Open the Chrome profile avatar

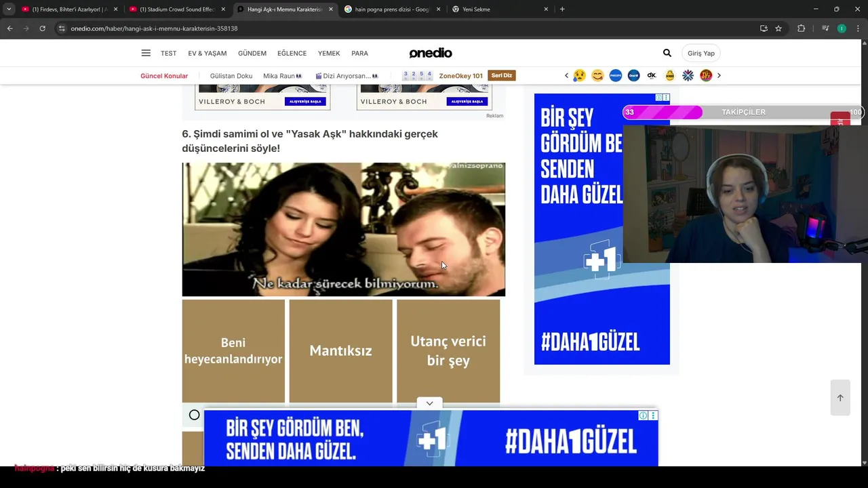(842, 28)
